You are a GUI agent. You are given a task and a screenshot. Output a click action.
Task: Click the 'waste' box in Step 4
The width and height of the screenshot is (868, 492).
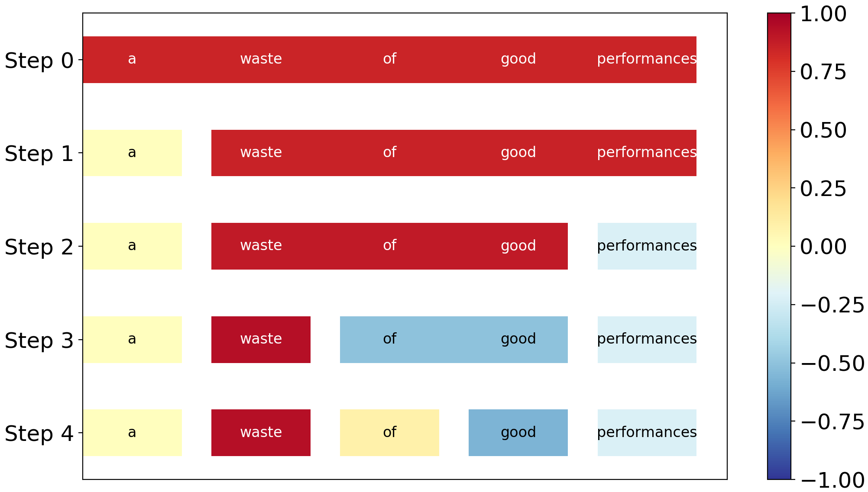pos(261,433)
